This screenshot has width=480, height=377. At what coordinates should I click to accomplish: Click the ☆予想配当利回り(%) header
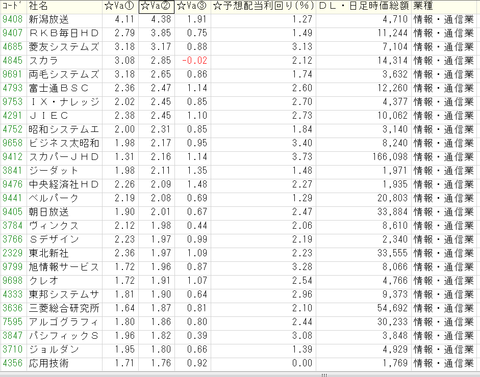[x=263, y=6]
